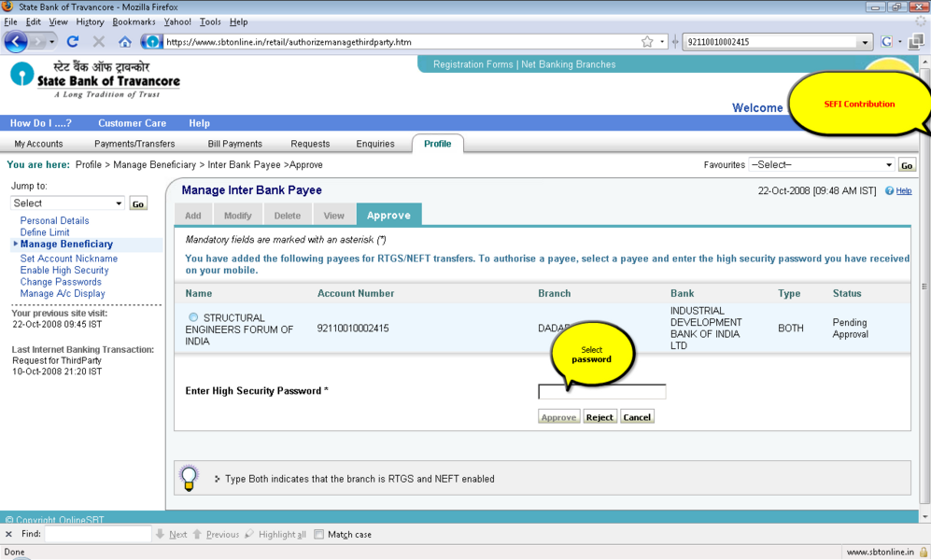This screenshot has height=560, width=931.
Task: Open the search box history dropdown arrow
Action: (865, 42)
